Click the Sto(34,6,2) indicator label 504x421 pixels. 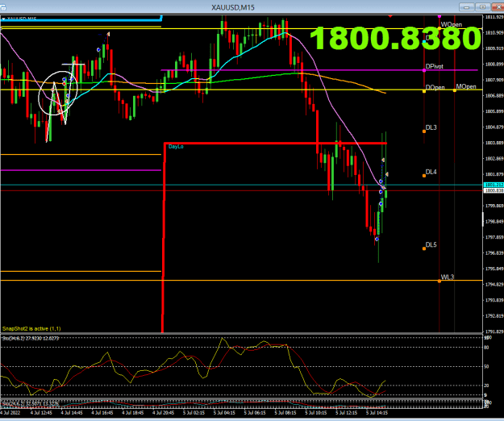click(31, 338)
